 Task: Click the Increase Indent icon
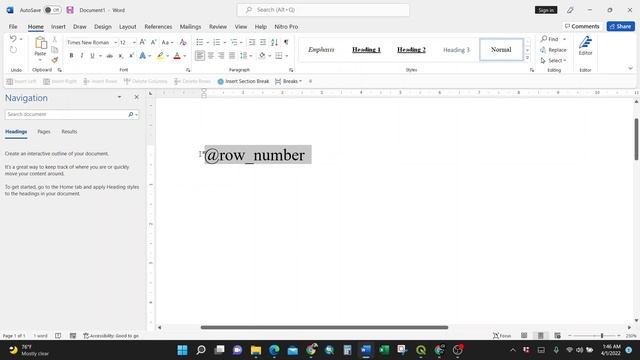[x=263, y=42]
